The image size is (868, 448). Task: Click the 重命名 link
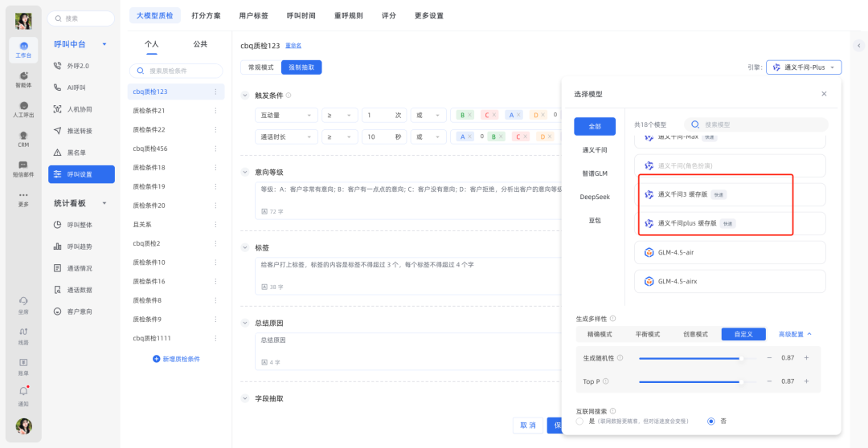[x=293, y=46]
